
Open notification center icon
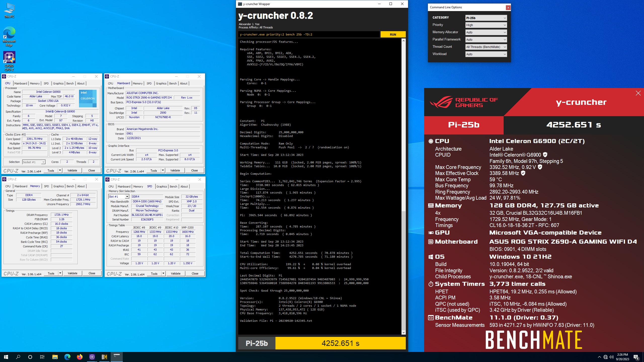(636, 357)
